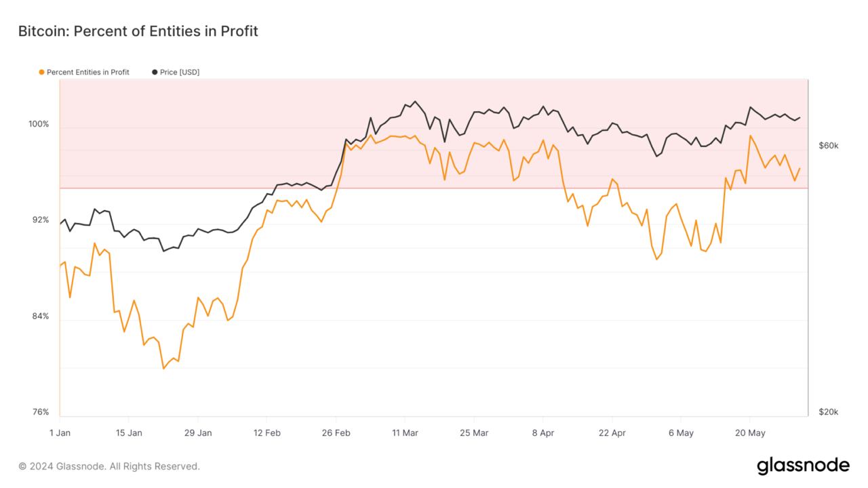Toggle the Percent Entities in Profit legend label
Image resolution: width=868 pixels, height=488 pixels.
pos(88,72)
